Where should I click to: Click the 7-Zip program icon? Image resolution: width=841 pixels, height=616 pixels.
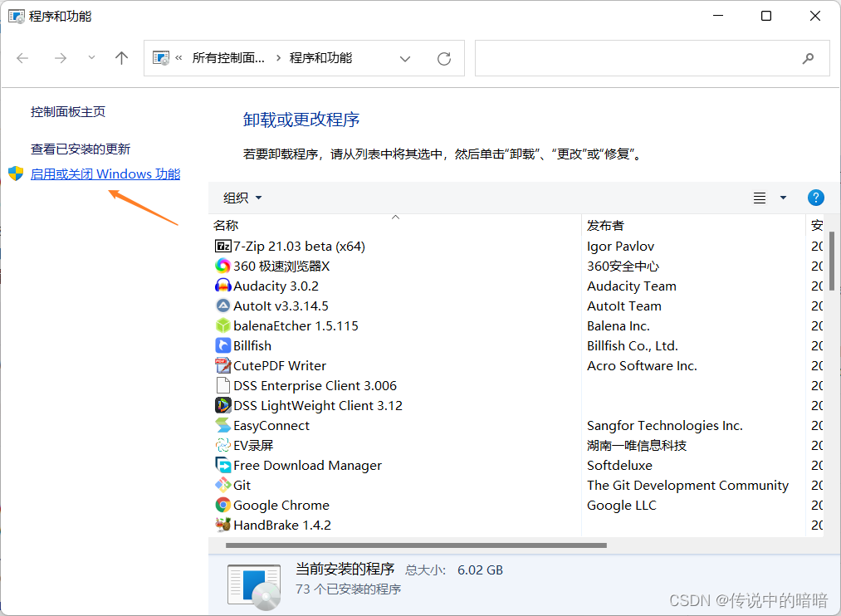point(222,246)
